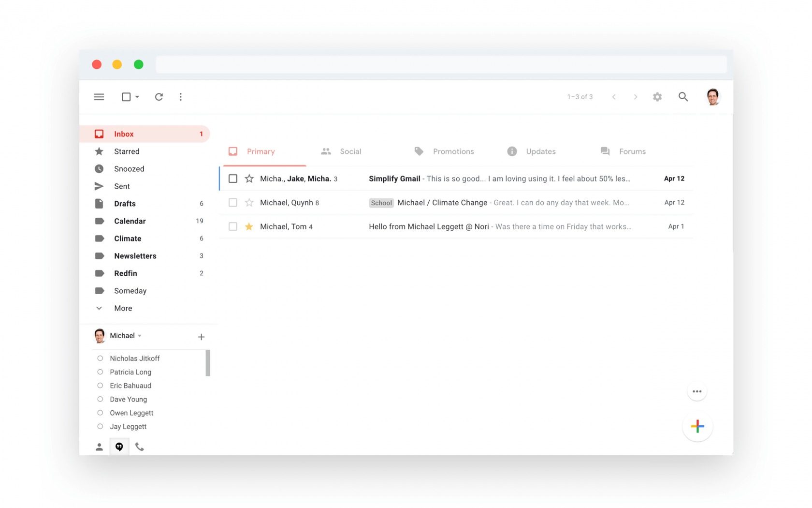This screenshot has height=508, width=812.
Task: Open the vertical three-dot more options
Action: (x=181, y=97)
